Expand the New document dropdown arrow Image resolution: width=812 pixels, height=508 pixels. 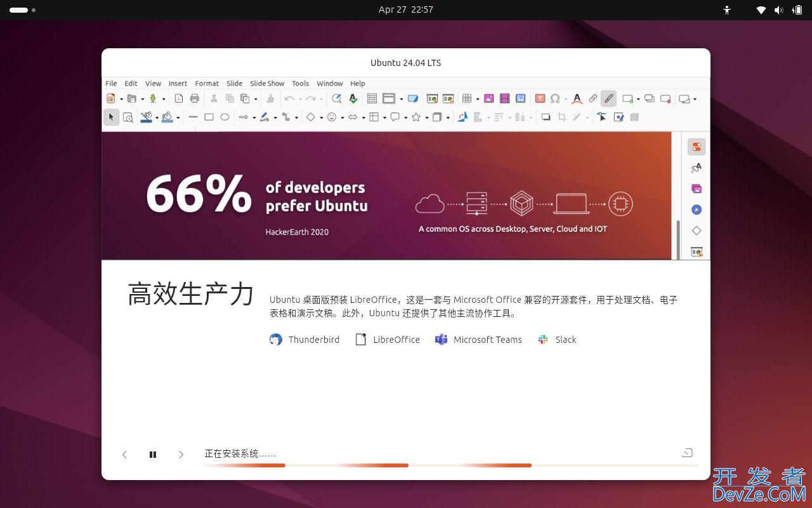pyautogui.click(x=121, y=99)
